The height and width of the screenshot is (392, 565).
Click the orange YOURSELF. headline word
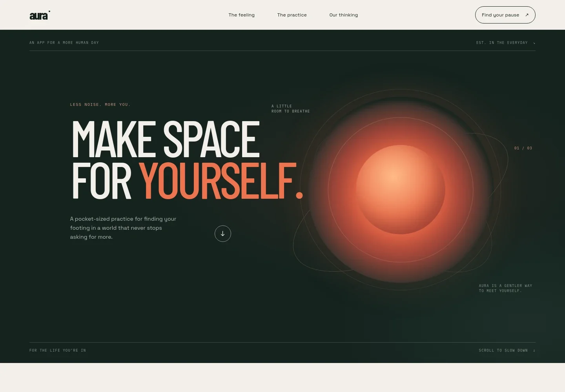[221, 181]
